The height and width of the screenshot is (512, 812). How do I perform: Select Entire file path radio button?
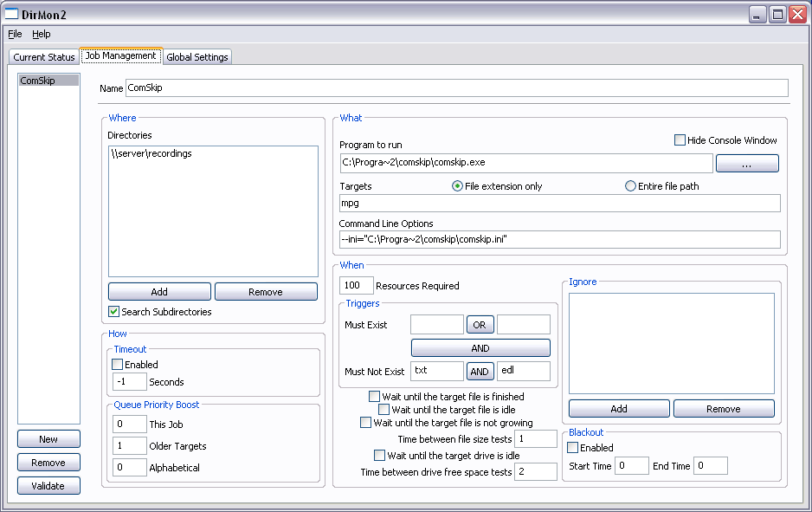pyautogui.click(x=630, y=186)
